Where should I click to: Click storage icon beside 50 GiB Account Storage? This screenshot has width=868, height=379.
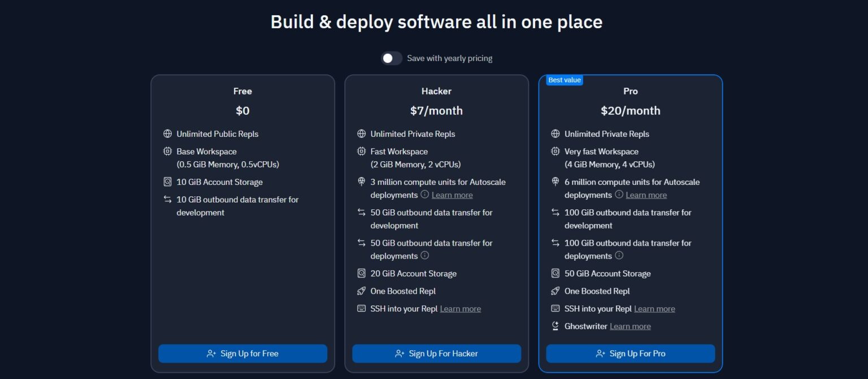555,274
